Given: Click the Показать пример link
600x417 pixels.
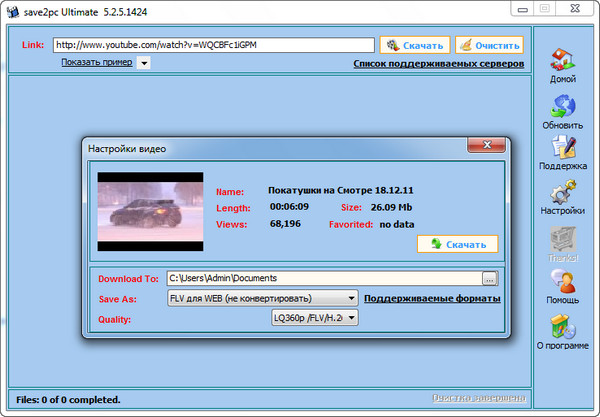Looking at the screenshot, I should pyautogui.click(x=96, y=62).
